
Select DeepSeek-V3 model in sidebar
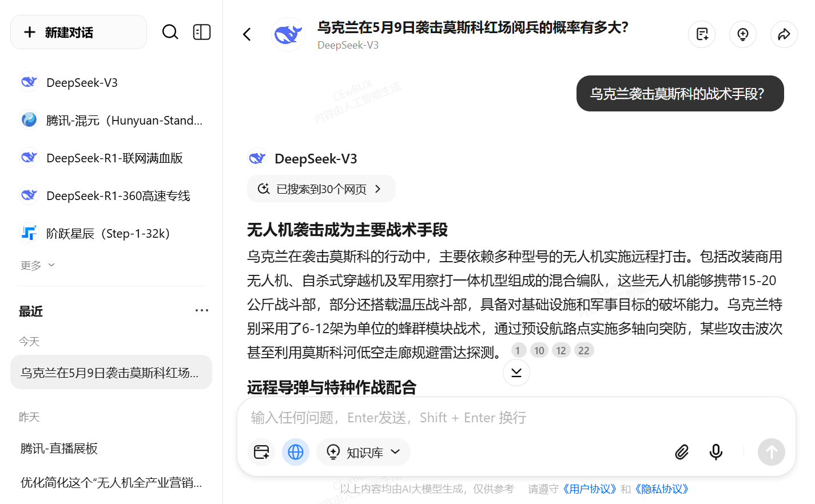[x=111, y=83]
